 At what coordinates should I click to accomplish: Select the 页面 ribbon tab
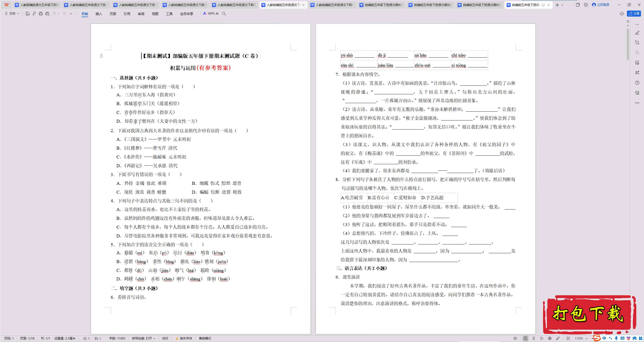coord(113,14)
